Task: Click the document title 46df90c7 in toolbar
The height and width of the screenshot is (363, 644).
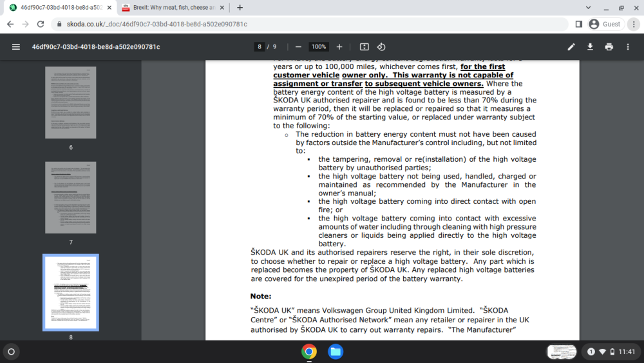Action: click(96, 47)
